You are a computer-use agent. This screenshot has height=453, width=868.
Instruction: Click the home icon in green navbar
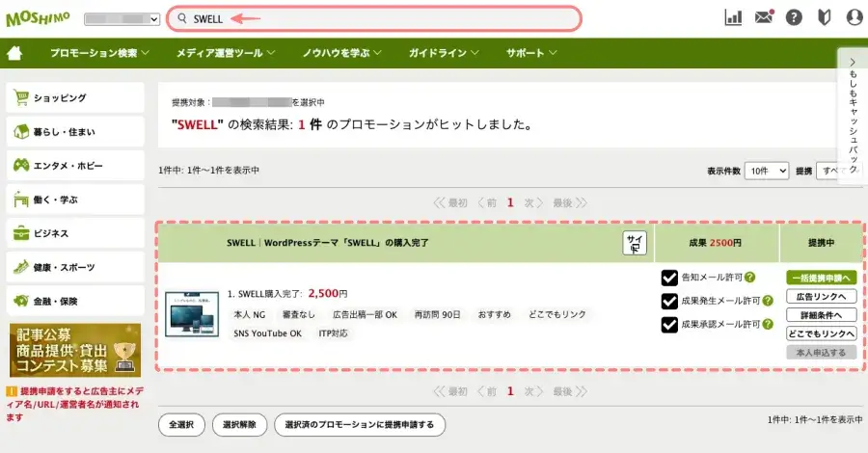(14, 53)
